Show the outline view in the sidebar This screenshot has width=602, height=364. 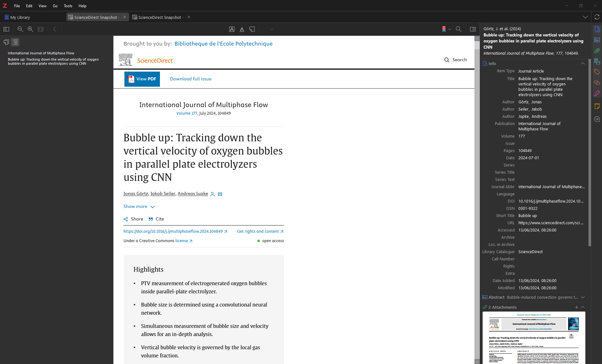tap(15, 42)
